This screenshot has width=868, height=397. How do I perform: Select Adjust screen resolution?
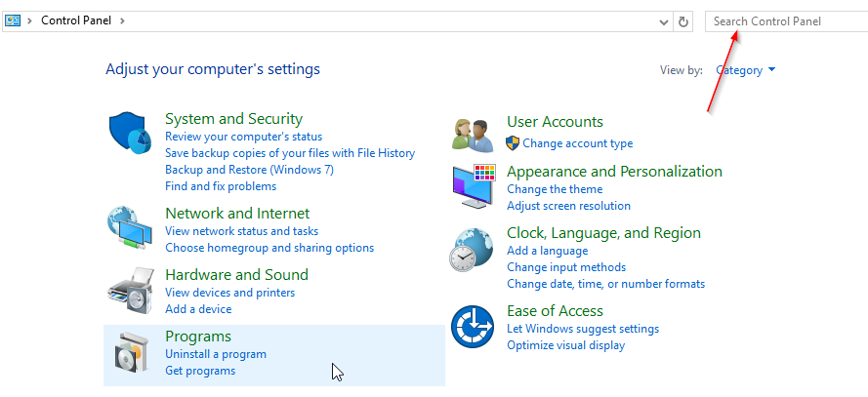coord(568,206)
